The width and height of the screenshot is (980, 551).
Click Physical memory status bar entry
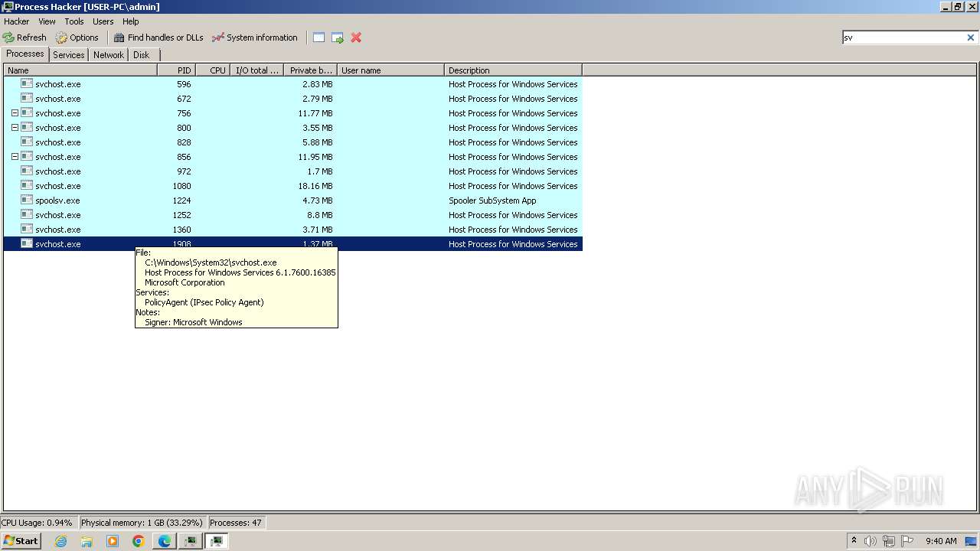click(142, 523)
